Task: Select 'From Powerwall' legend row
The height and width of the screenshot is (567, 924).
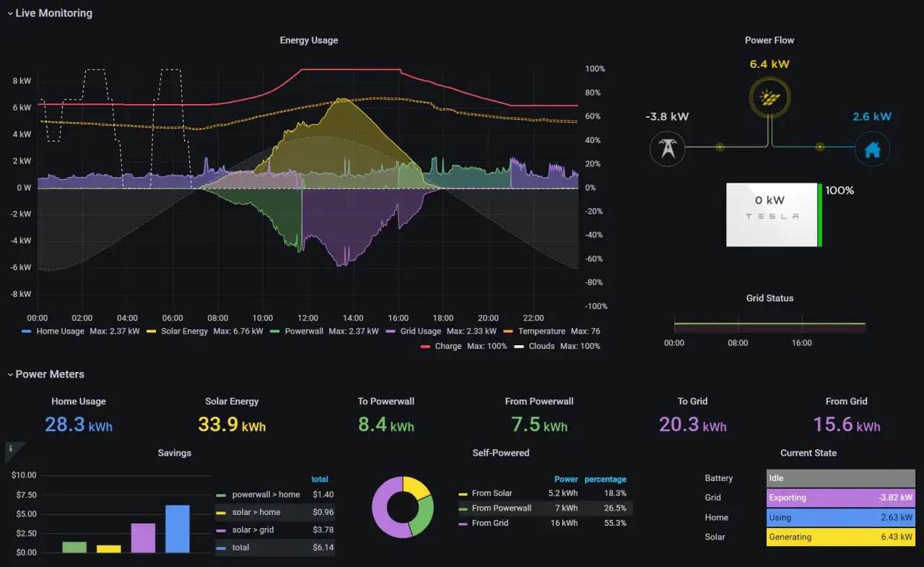Action: (x=544, y=508)
